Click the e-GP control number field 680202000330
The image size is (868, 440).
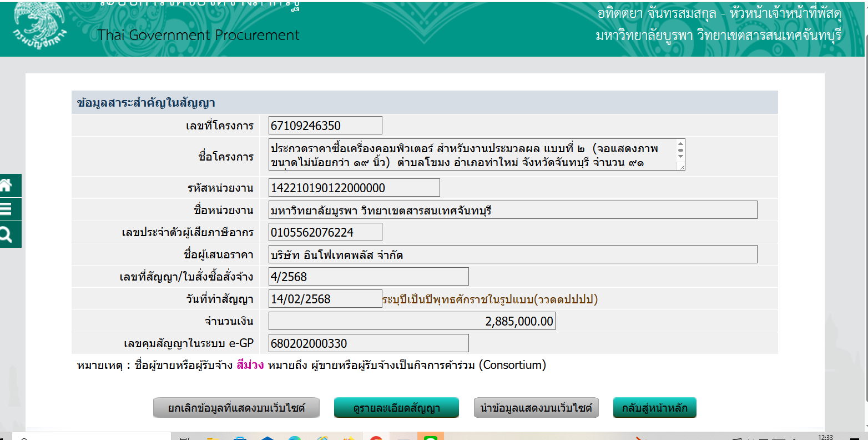(368, 343)
